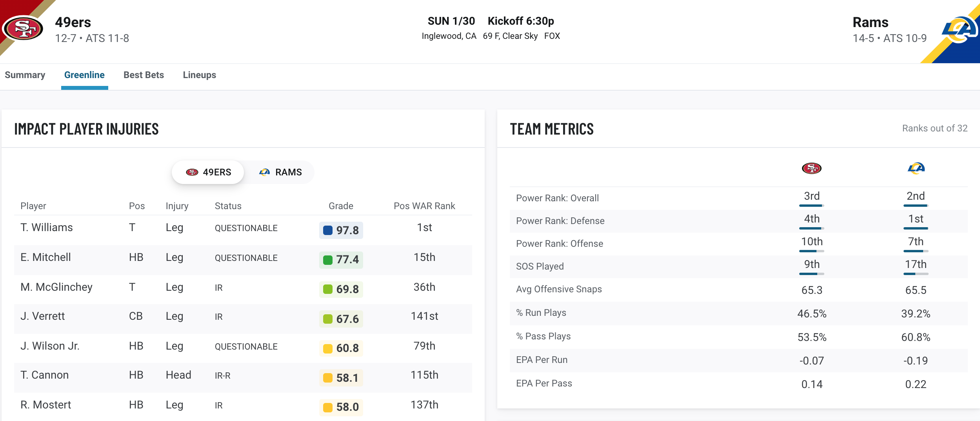Image resolution: width=980 pixels, height=421 pixels.
Task: Select the Greenline tab
Action: [84, 75]
